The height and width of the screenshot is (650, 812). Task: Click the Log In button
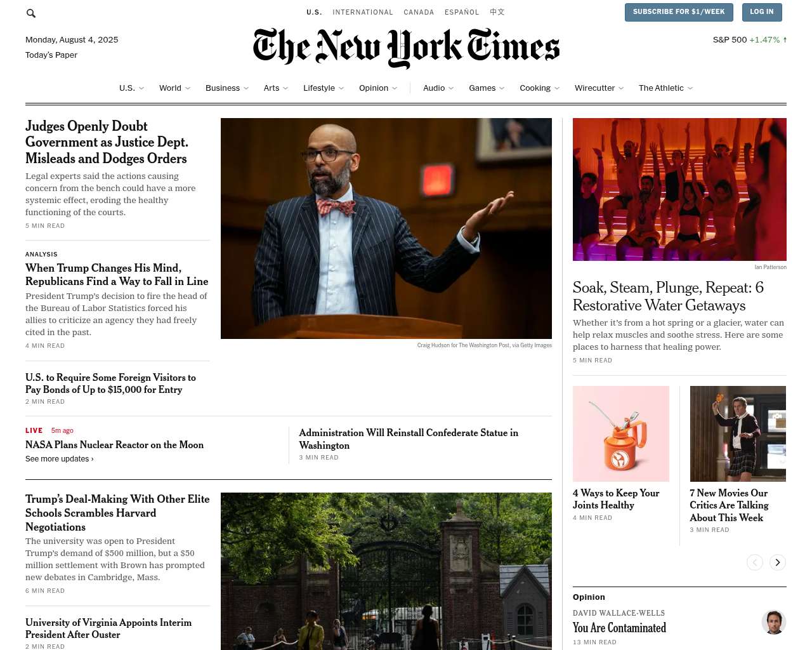761,12
